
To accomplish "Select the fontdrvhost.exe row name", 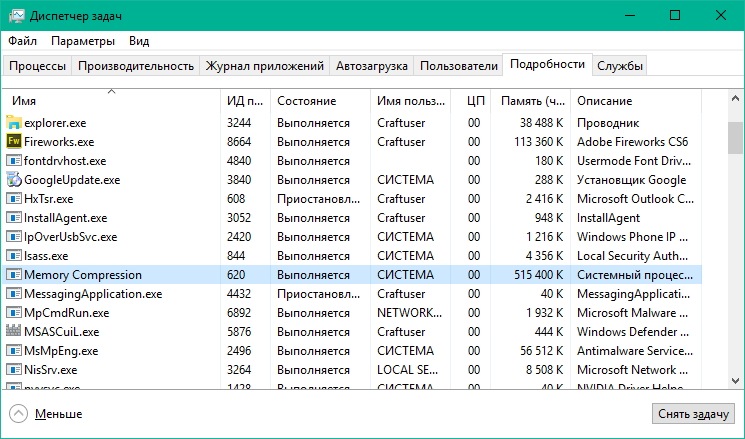I will coord(65,161).
